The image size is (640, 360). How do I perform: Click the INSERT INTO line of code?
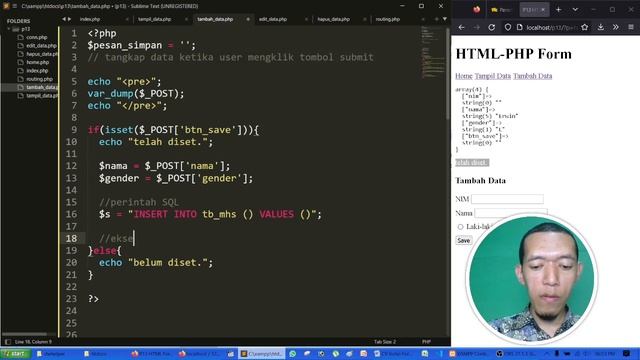coord(210,214)
